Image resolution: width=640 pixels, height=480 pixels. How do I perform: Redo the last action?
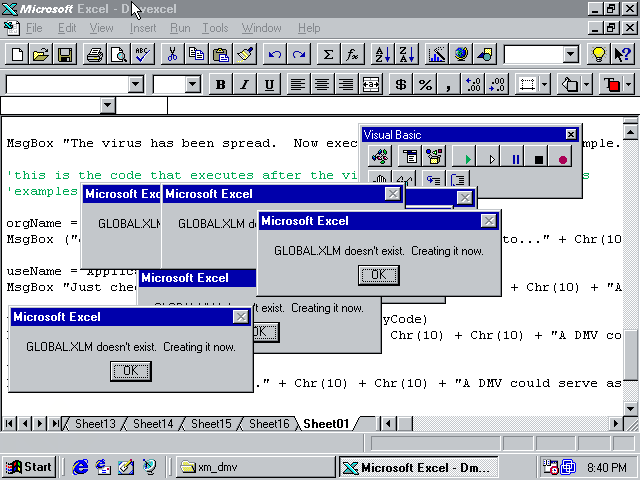pos(299,54)
